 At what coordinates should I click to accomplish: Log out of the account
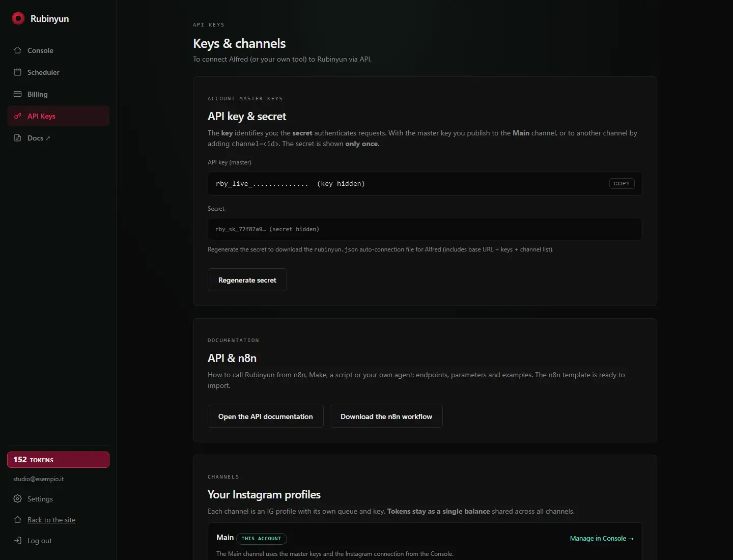point(58,541)
